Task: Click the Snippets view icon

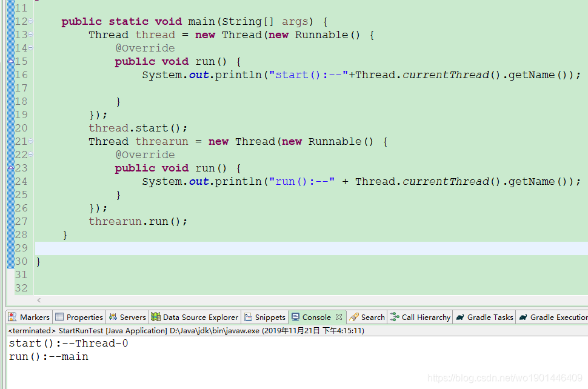Action: click(249, 317)
